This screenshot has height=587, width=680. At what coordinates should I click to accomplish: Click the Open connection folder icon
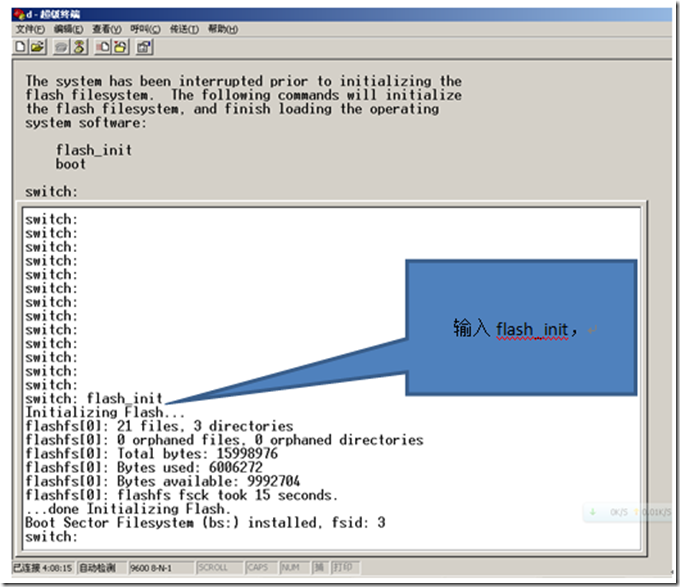pyautogui.click(x=38, y=46)
